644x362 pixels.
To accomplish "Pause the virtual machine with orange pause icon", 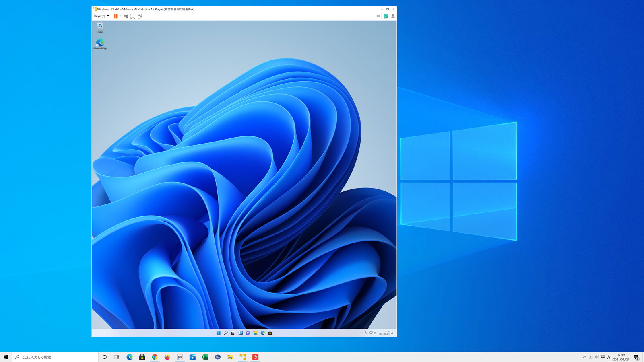I will 116,16.
